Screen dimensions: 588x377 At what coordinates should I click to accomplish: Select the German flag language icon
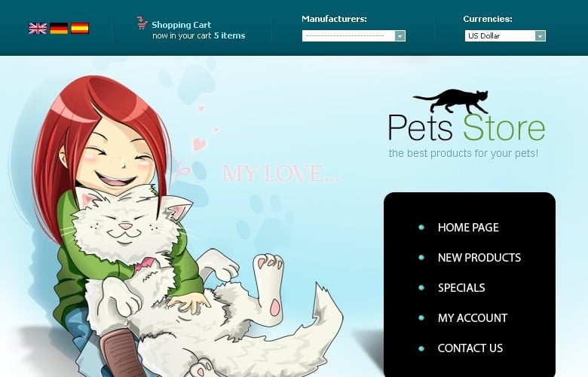tap(59, 29)
